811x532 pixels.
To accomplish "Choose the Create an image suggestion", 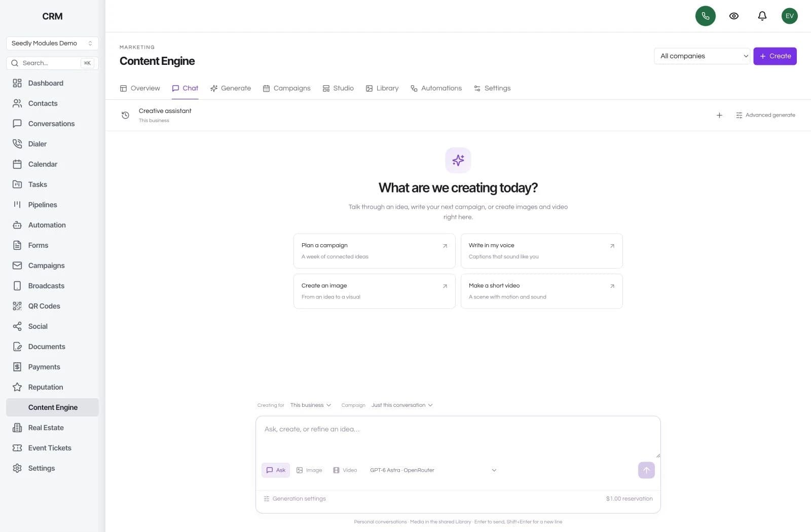I will coord(375,291).
